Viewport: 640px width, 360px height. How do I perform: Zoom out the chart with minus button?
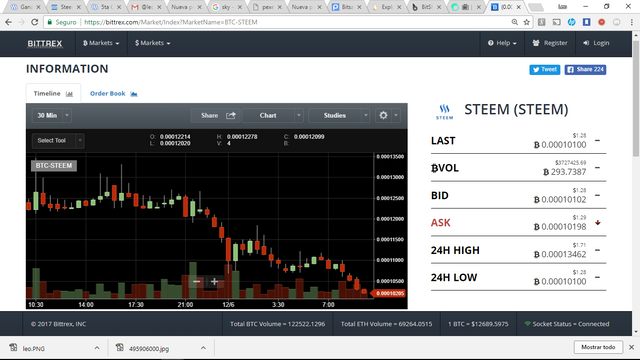tap(197, 281)
